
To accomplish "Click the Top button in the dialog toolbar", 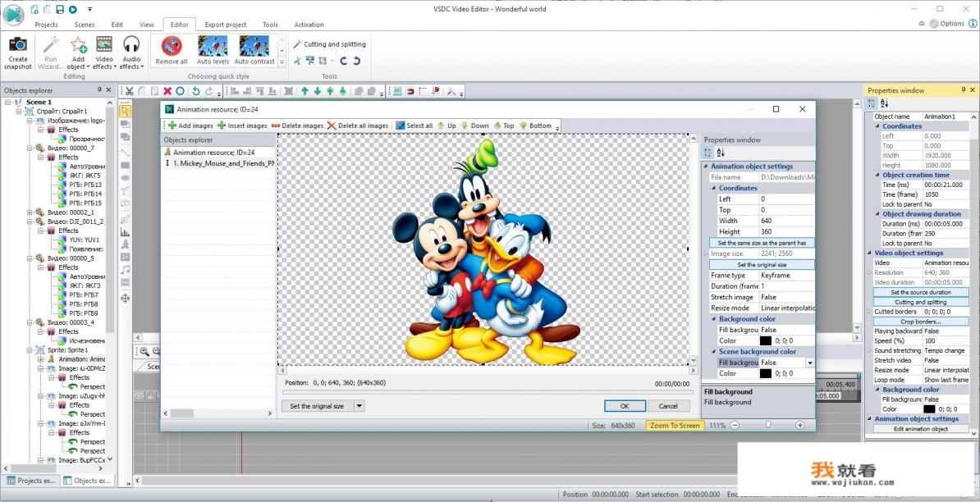I will (x=504, y=125).
